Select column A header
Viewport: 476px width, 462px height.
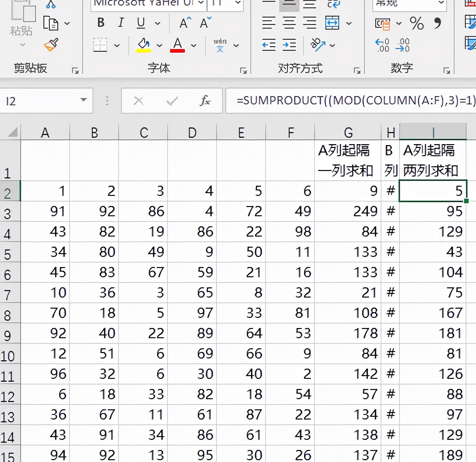tap(45, 132)
